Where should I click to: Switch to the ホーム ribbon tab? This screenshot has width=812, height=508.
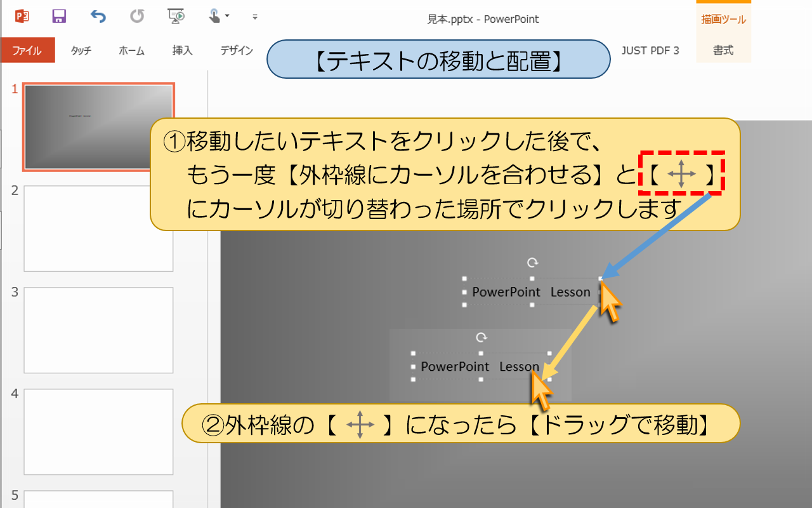(x=131, y=50)
